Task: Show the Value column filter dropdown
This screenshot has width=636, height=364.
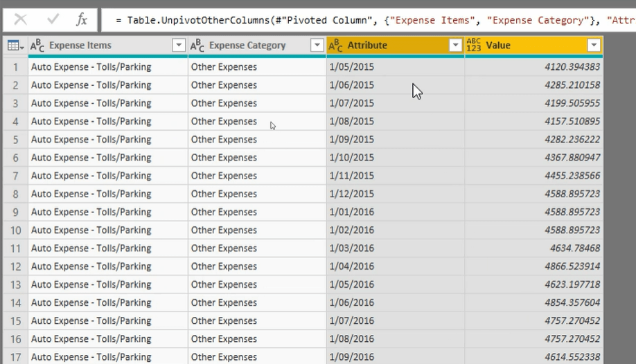Action: pos(594,46)
